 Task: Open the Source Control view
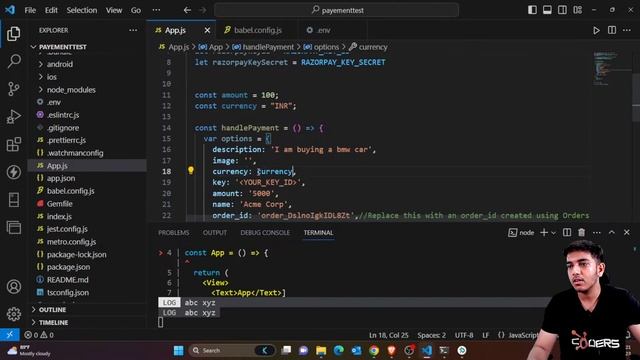[x=13, y=89]
